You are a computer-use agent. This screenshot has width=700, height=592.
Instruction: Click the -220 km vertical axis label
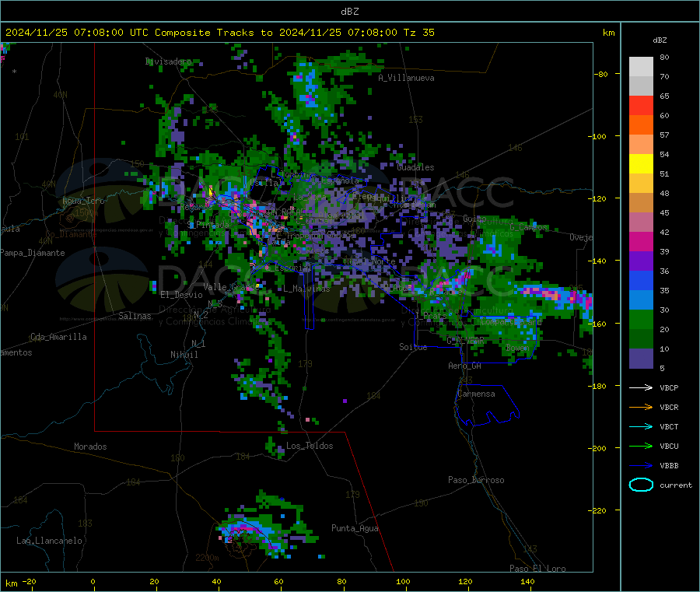coord(598,511)
